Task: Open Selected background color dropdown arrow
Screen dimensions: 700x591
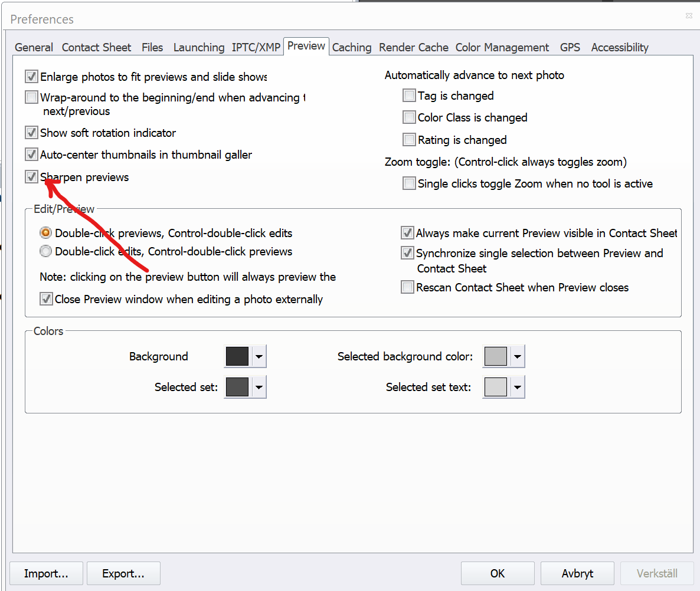Action: 518,356
